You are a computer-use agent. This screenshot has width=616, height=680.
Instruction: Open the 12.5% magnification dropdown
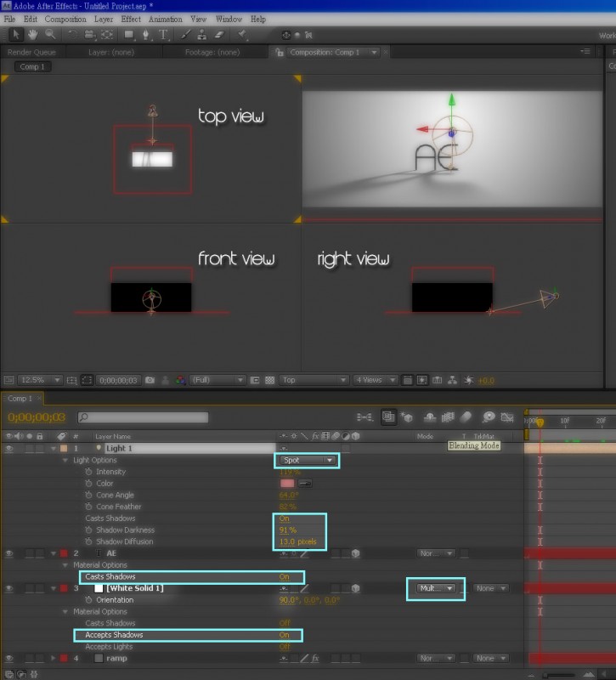40,380
